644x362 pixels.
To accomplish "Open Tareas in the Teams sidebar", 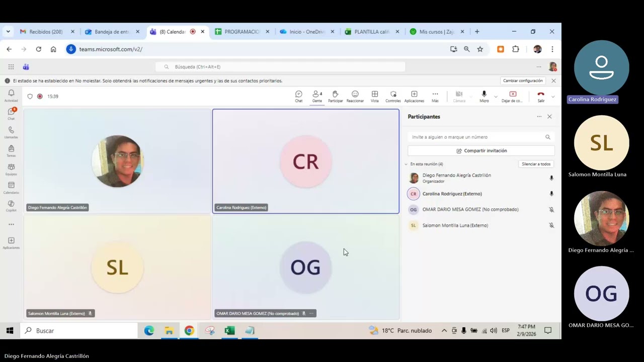I will [11, 151].
